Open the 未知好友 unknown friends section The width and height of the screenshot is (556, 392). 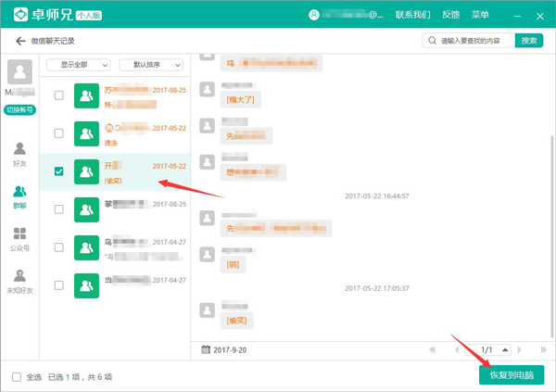pyautogui.click(x=19, y=282)
